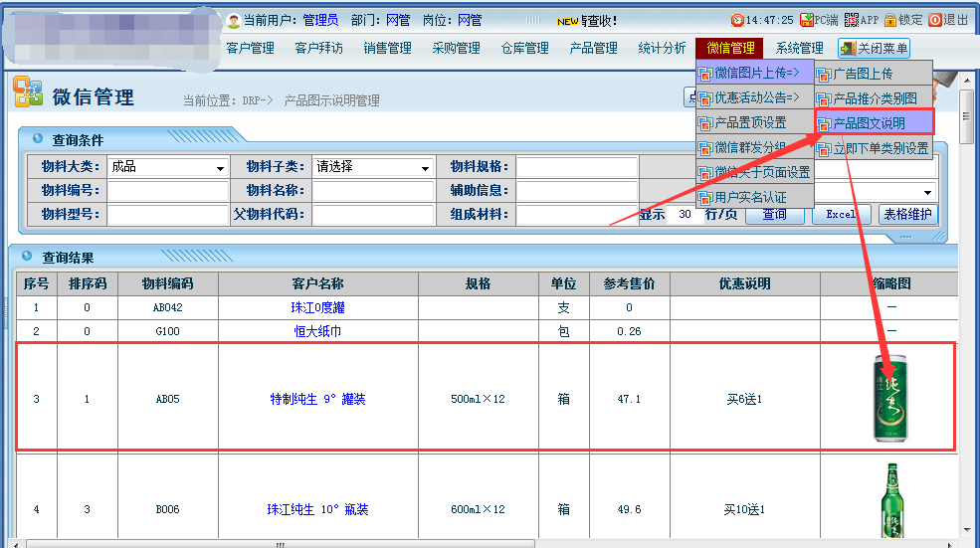Open the 微信图片上传 submenu item
This screenshot has height=548, width=980.
(x=755, y=73)
